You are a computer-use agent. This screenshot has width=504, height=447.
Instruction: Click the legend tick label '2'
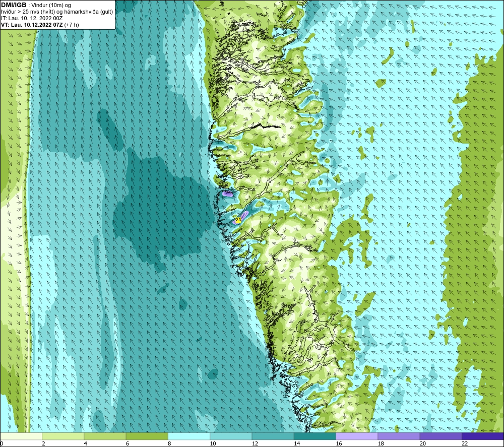pyautogui.click(x=43, y=443)
